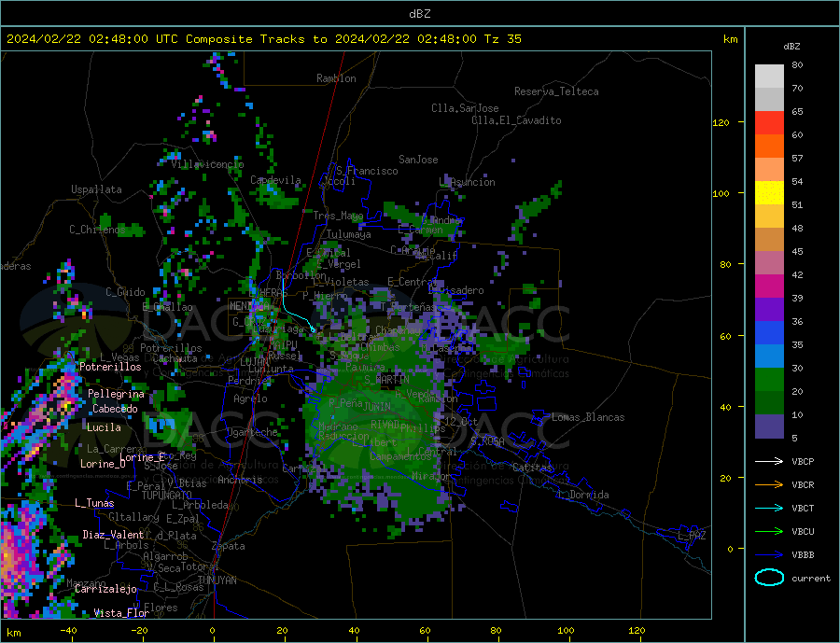
Task: Click the 'Capdevila' map label
Action: click(x=275, y=180)
